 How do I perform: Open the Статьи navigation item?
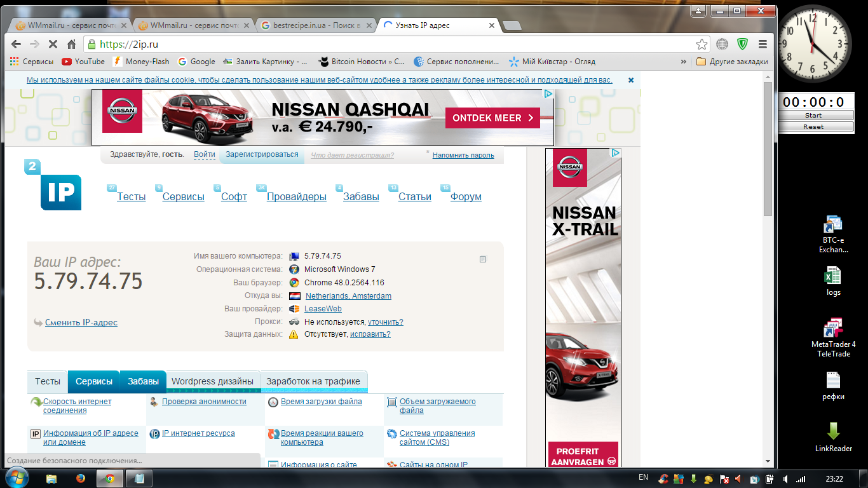tap(415, 197)
